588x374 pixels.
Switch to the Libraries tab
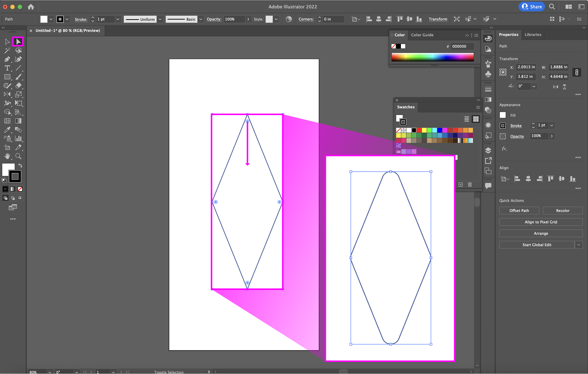click(533, 35)
